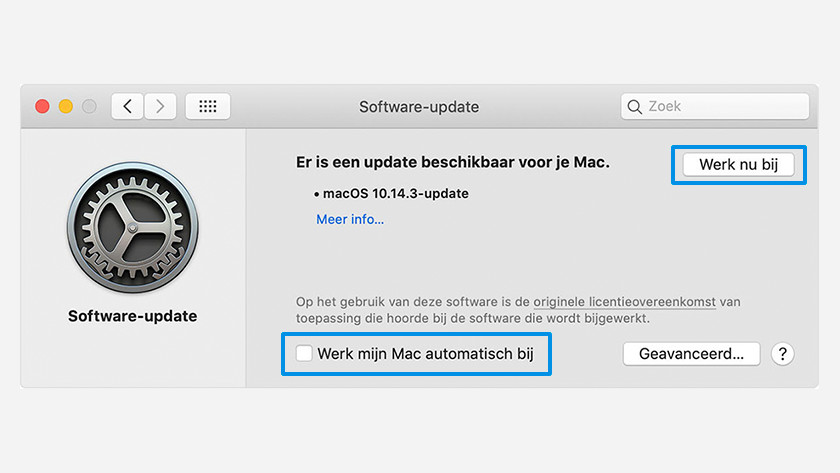Go forward with the right chevron button
Screen dimensions: 840x473
point(160,106)
